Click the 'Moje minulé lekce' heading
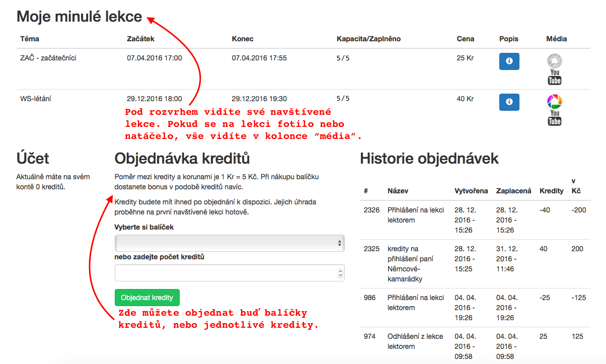 coord(80,17)
